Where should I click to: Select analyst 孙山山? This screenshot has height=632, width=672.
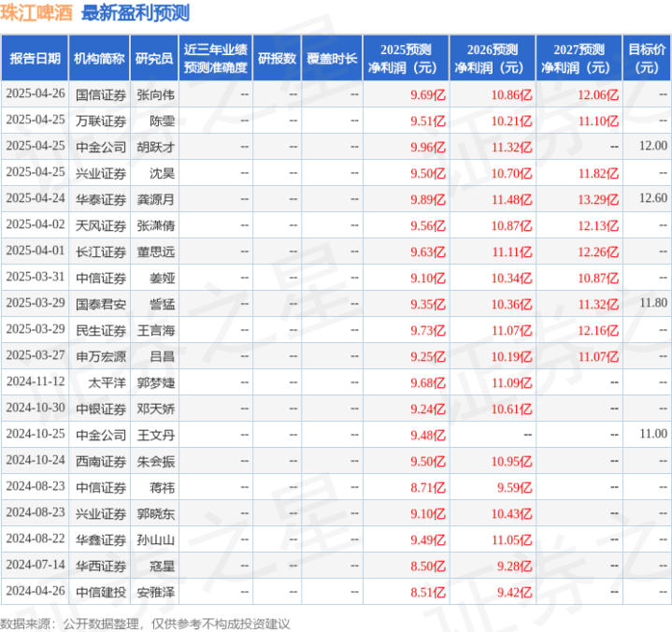click(x=155, y=539)
